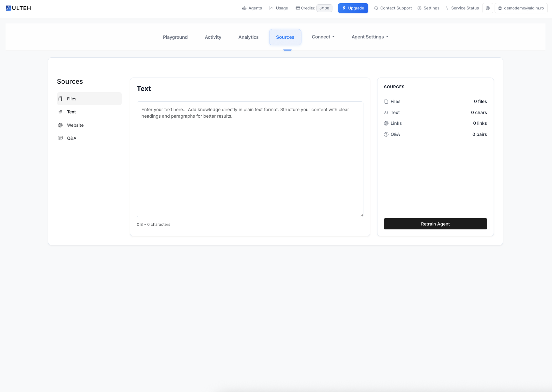552x392 pixels.
Task: Open the demodemo@aldim.ro account menu
Action: point(521,8)
